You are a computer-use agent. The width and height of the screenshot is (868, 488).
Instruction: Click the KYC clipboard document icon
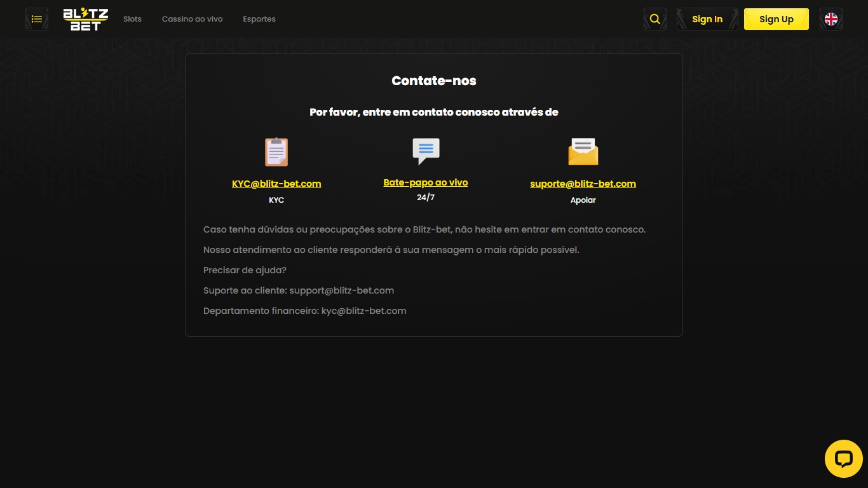coord(276,152)
